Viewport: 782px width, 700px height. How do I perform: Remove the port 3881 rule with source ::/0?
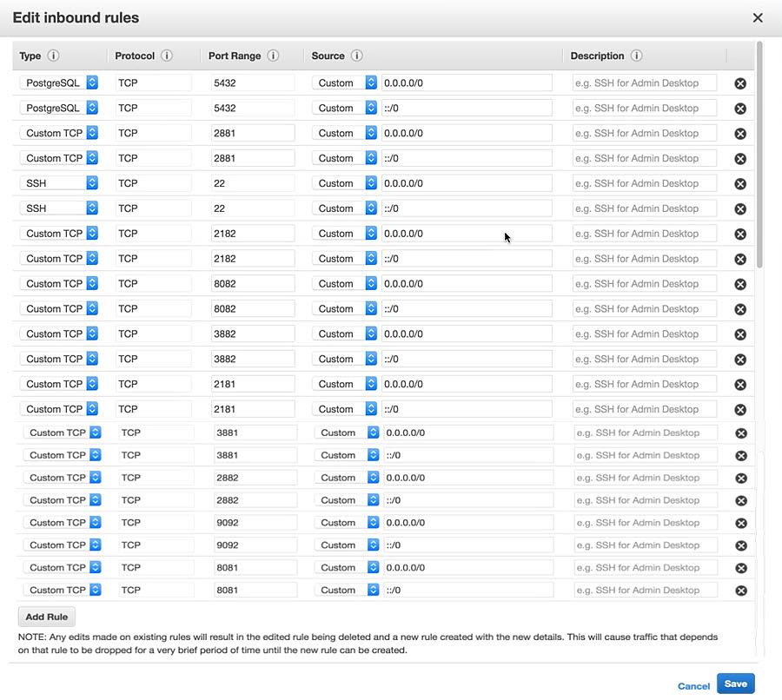click(x=742, y=456)
